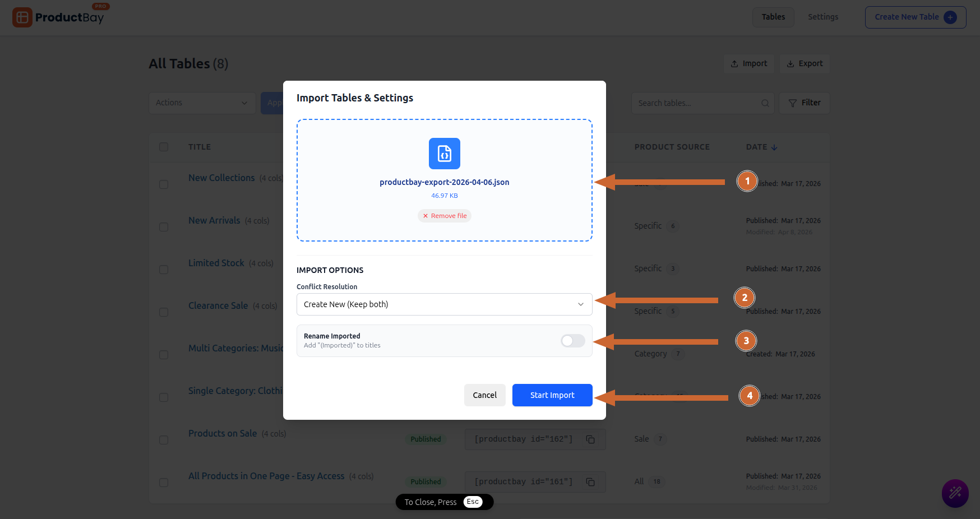Click the search magnifier icon
The image size is (980, 519).
pos(765,103)
